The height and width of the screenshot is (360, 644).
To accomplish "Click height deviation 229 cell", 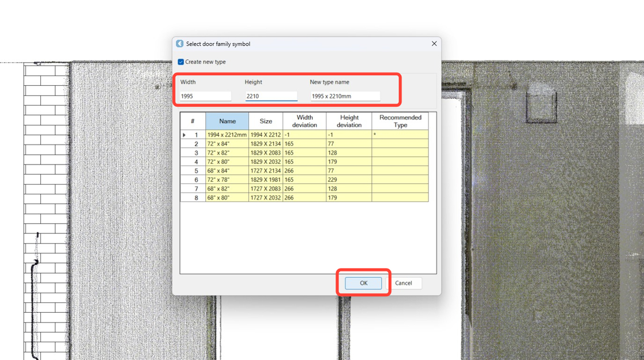I will (x=349, y=180).
